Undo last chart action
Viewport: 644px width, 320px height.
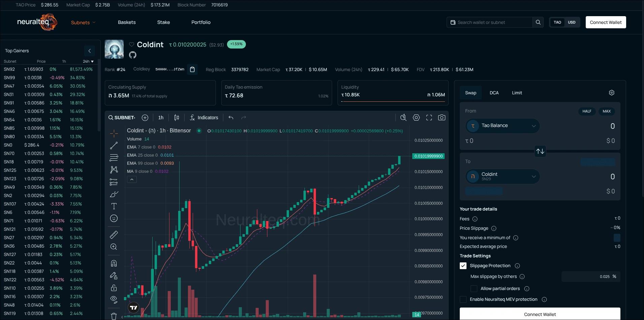coord(231,118)
